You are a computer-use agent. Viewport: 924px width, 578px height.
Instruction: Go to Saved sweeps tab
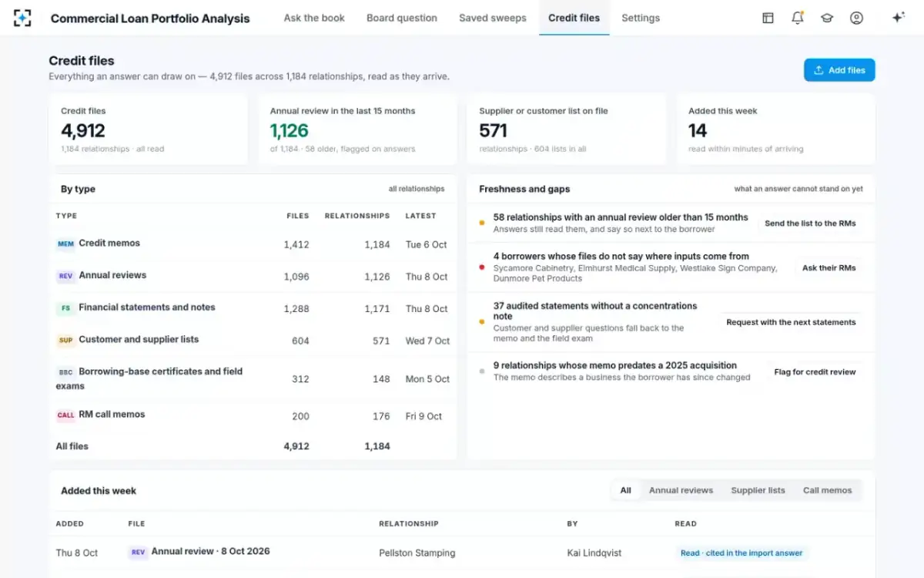point(493,18)
